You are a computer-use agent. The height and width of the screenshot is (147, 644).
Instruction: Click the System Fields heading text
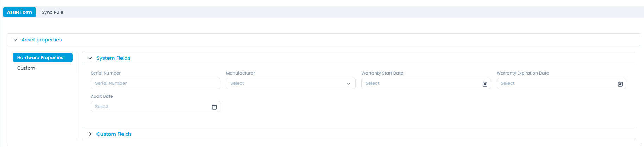coord(113,58)
